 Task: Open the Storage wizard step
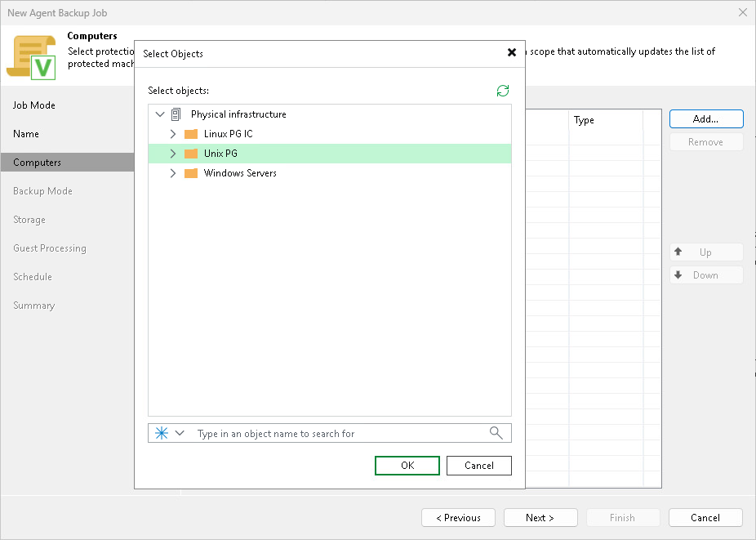[29, 220]
